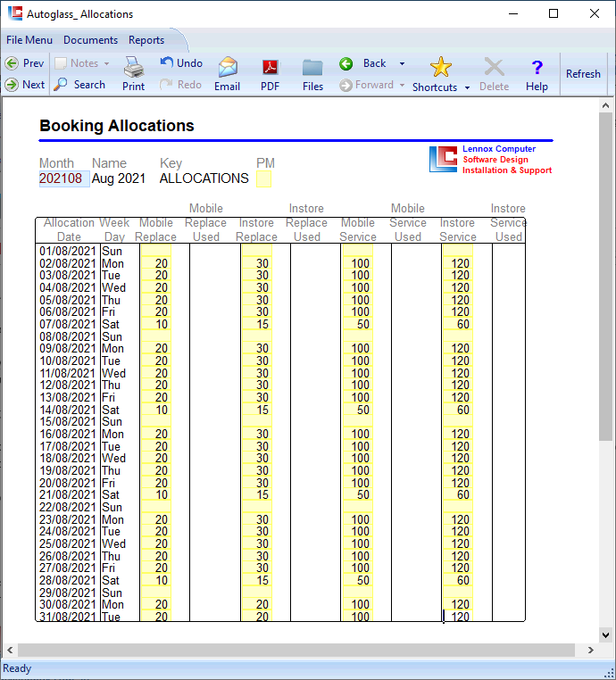This screenshot has width=616, height=680.
Task: Click the Redo button
Action: pos(180,85)
